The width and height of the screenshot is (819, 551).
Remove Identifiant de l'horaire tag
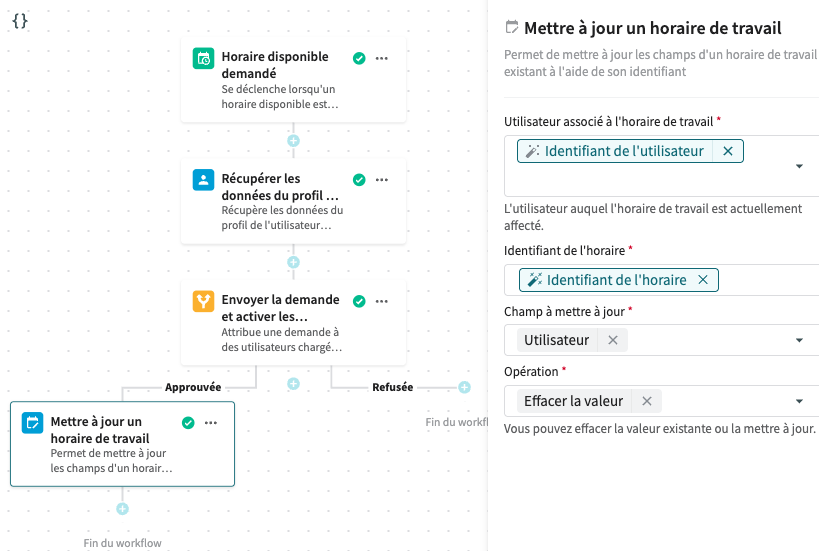703,280
